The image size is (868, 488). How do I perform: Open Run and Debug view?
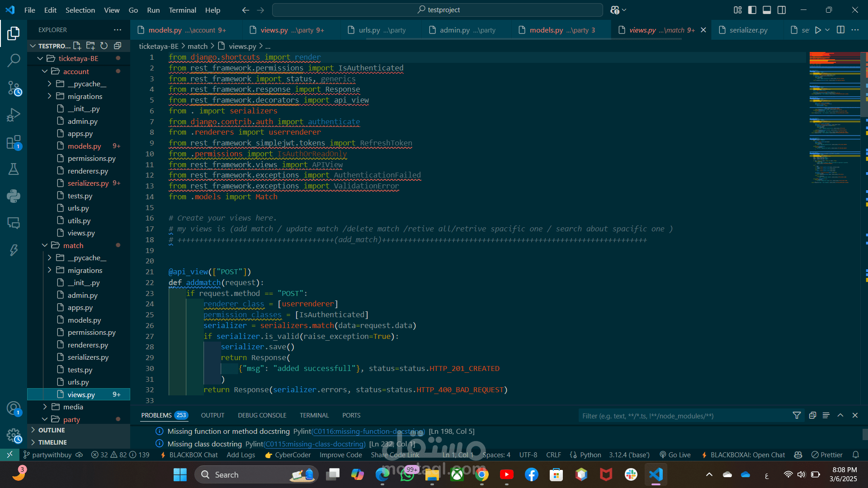[14, 115]
